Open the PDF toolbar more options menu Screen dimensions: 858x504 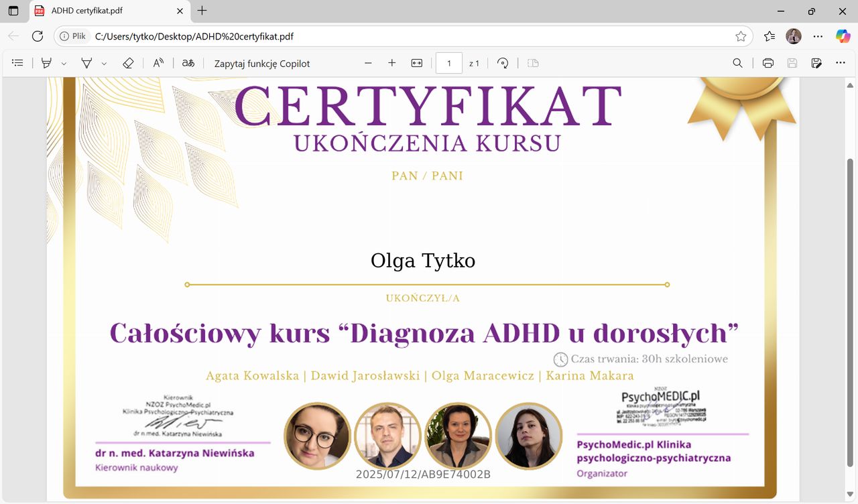point(841,63)
